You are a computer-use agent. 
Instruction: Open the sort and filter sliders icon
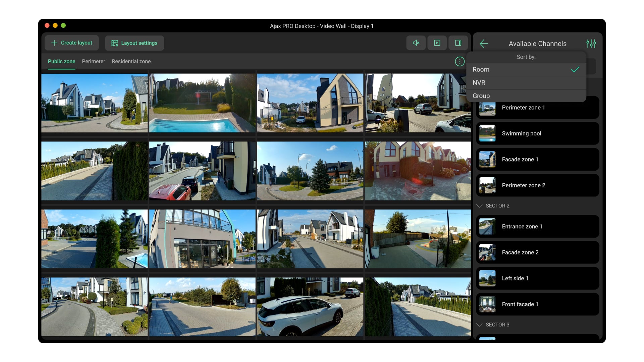pyautogui.click(x=591, y=44)
